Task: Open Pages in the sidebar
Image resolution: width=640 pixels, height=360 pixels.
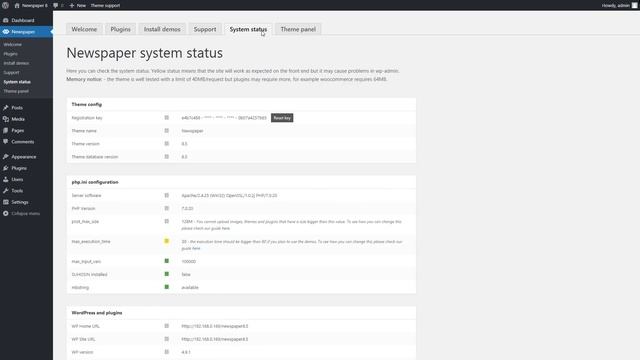Action: point(18,131)
